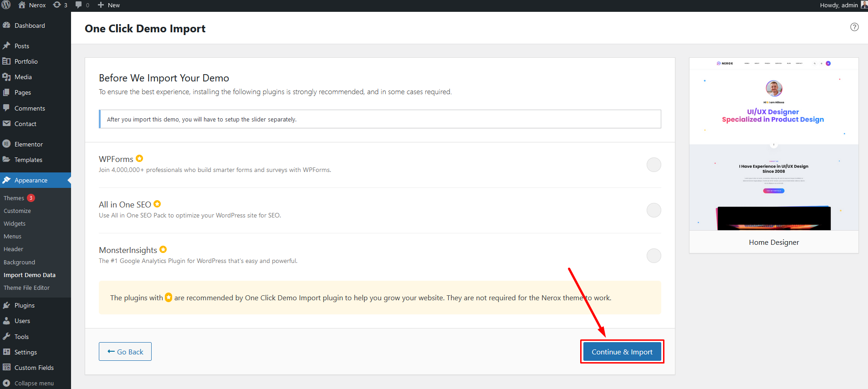Click the star badge next to MonsterInsights

point(163,249)
